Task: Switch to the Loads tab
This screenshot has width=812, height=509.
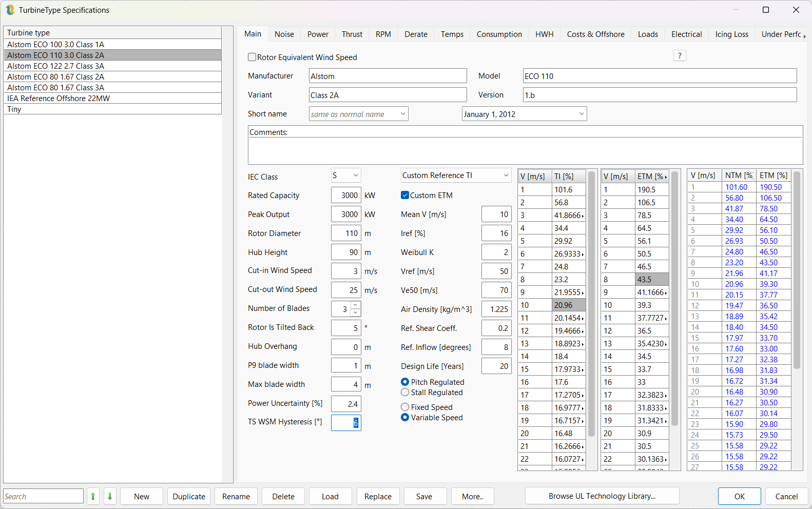Action: pyautogui.click(x=648, y=34)
